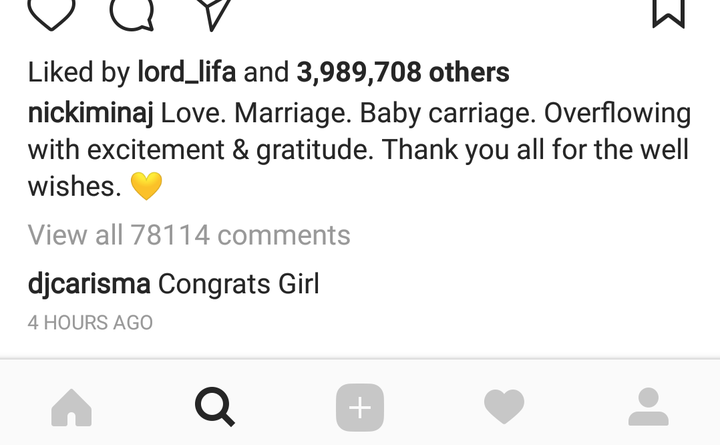The width and height of the screenshot is (720, 445).
Task: Tap the caption phrase 'excitement & gratitude'
Action: pyautogui.click(x=230, y=150)
